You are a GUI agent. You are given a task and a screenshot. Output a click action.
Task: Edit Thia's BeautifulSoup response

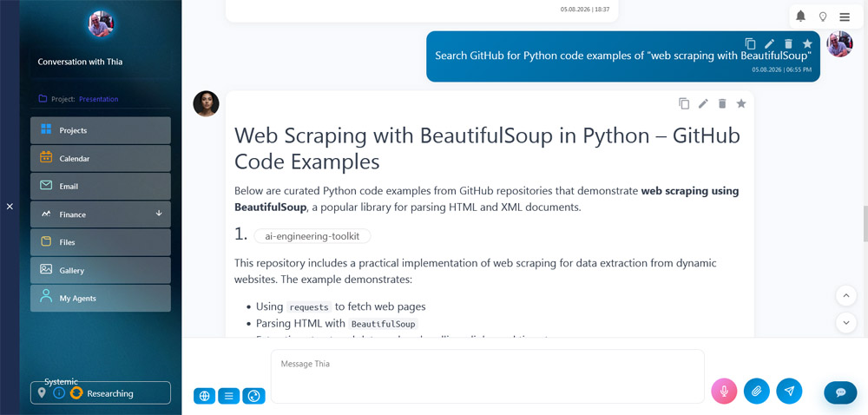[x=703, y=103]
